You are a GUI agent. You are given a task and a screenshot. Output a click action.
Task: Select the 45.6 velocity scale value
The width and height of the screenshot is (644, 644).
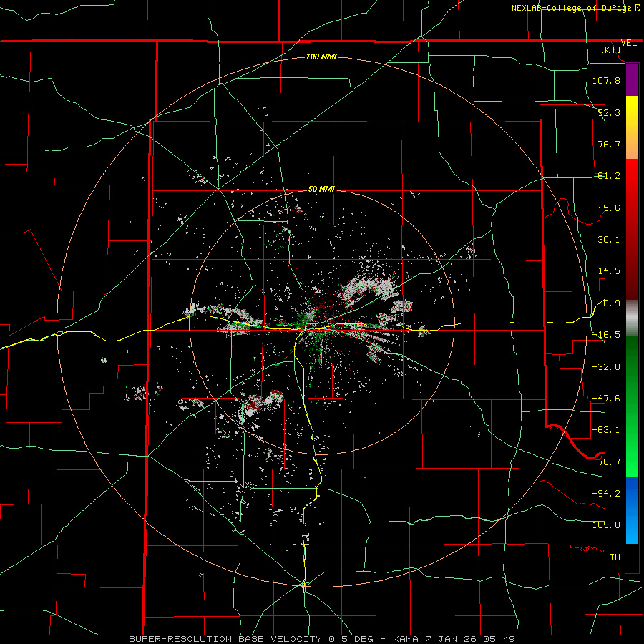(609, 208)
